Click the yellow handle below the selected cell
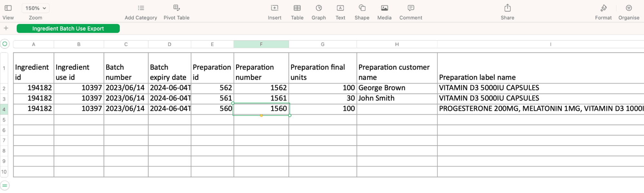Image resolution: width=644 pixels, height=193 pixels. pyautogui.click(x=261, y=116)
